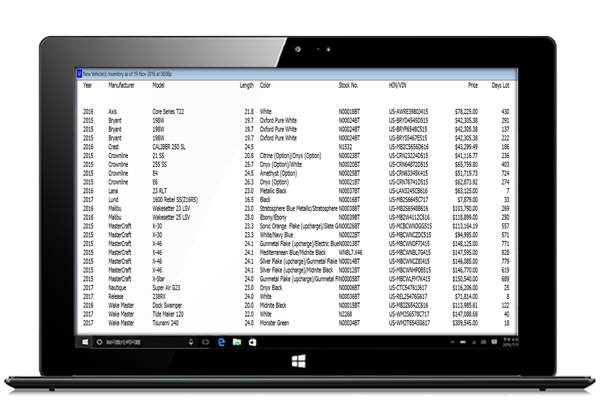Click the Length column header
The width and height of the screenshot is (600, 407).
pos(247,86)
